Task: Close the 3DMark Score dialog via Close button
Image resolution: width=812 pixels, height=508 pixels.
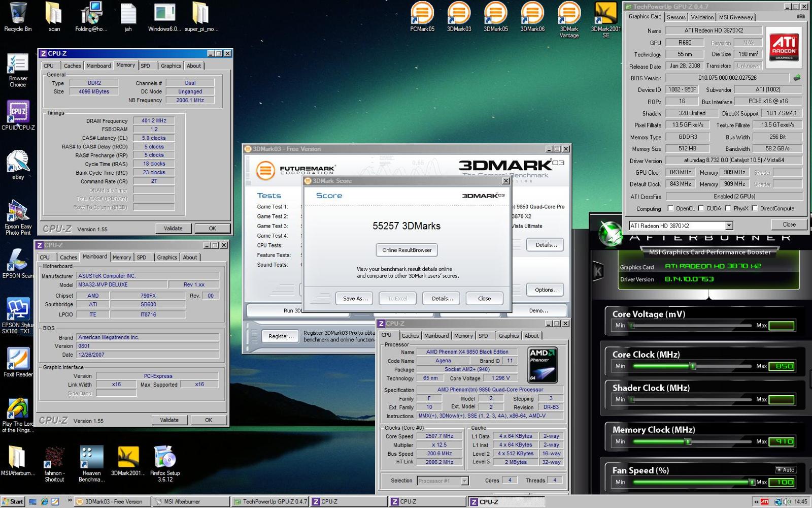Action: tap(484, 298)
